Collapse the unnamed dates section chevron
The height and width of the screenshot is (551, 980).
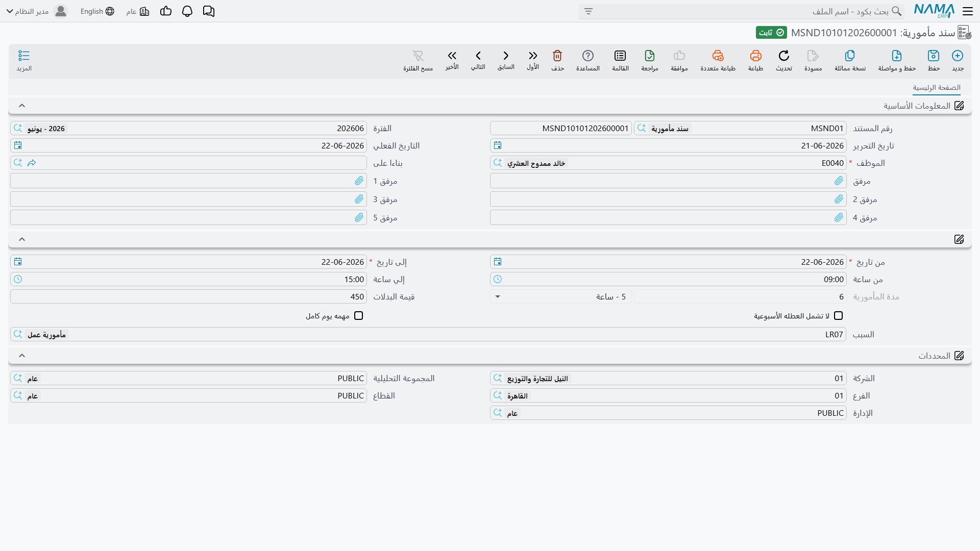pos(22,239)
